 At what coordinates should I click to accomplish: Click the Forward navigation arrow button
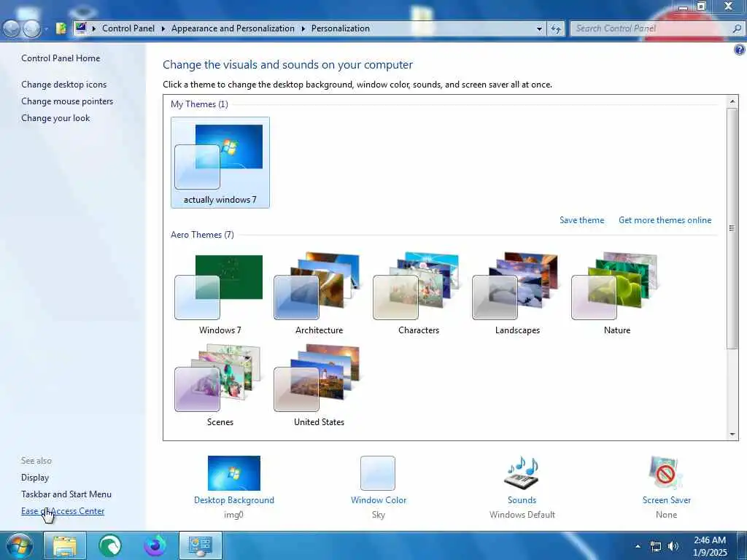click(32, 29)
